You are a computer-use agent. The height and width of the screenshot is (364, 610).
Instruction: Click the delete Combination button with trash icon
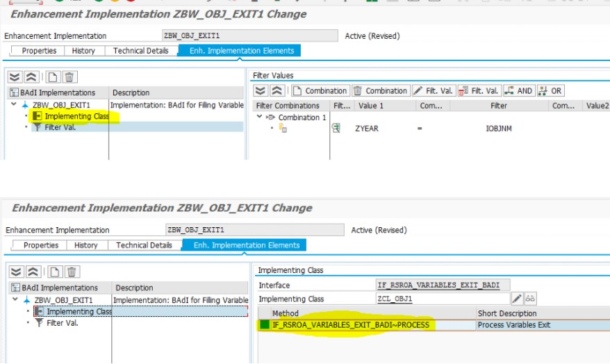click(381, 90)
